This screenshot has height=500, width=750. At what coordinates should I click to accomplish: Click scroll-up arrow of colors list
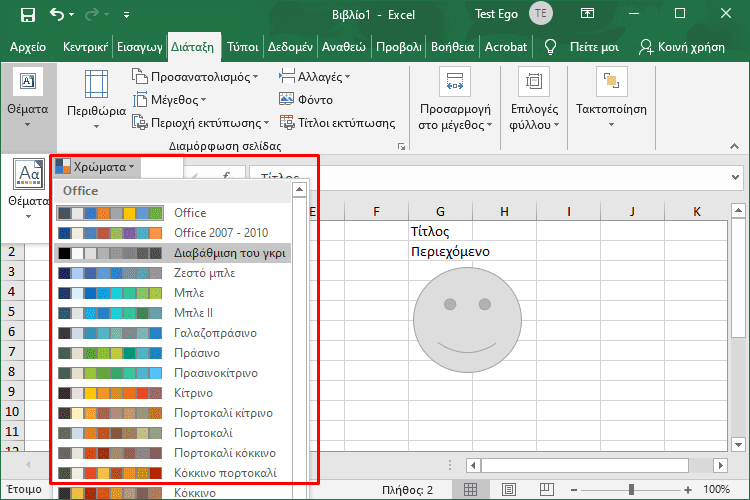pos(299,189)
